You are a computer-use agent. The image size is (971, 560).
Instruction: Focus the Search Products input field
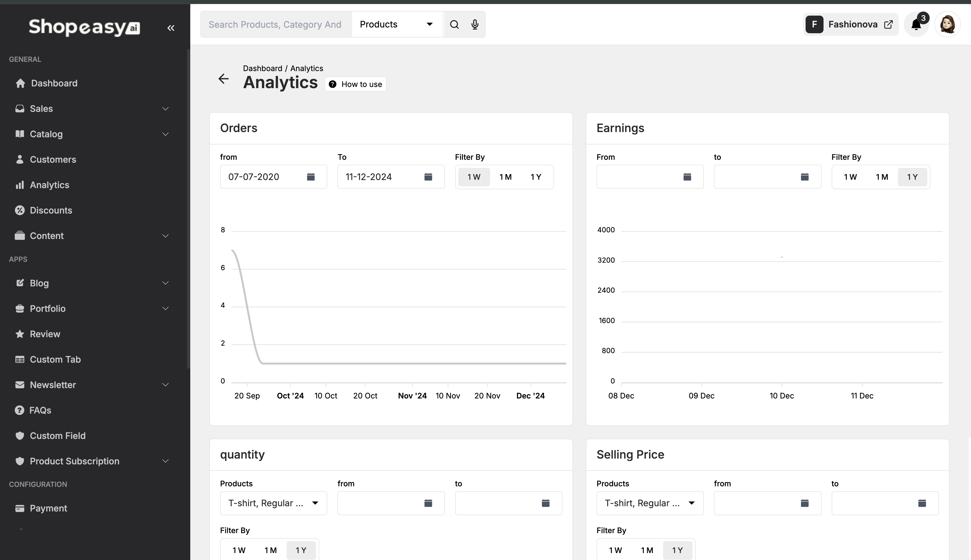(x=275, y=25)
